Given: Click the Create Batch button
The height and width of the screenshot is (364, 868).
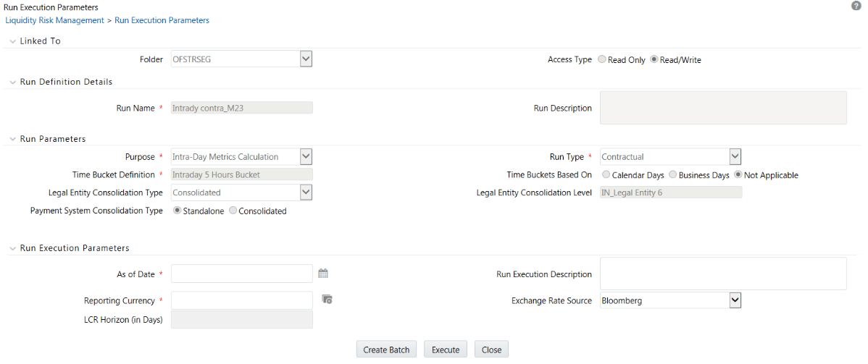Looking at the screenshot, I should 386,350.
